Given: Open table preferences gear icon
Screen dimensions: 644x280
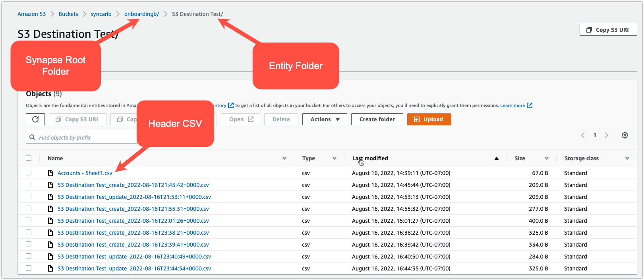Looking at the screenshot, I should [x=625, y=135].
